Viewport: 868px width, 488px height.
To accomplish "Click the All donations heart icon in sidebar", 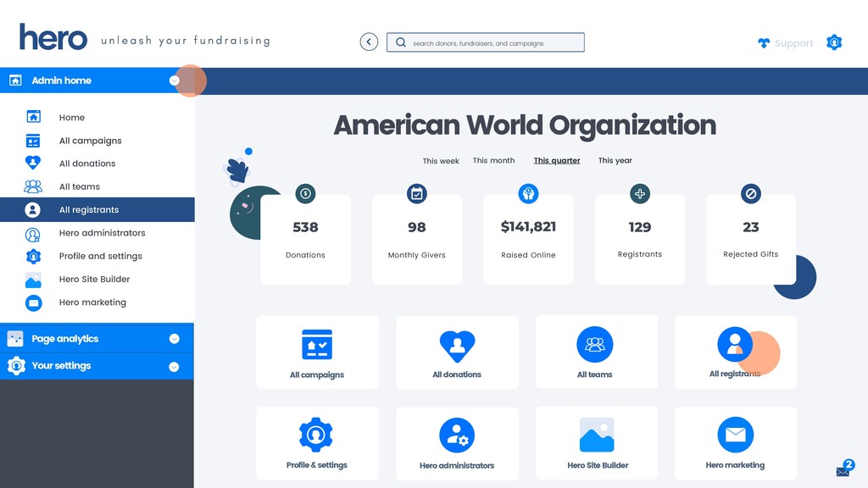I will coord(33,164).
